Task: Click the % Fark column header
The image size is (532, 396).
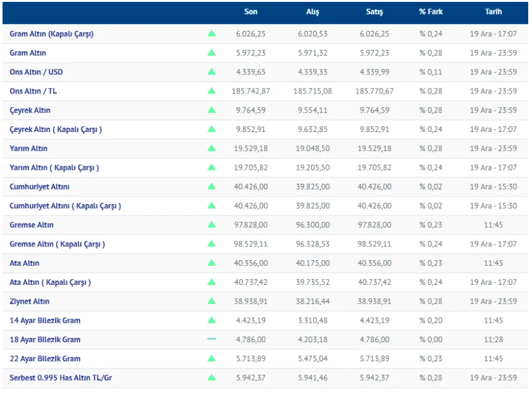Action: pyautogui.click(x=430, y=12)
